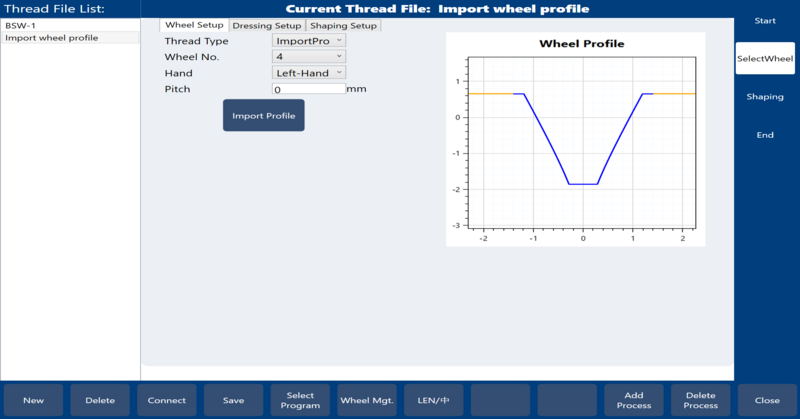The height and width of the screenshot is (419, 800).
Task: Toggle the LEN/中 language button
Action: point(434,400)
